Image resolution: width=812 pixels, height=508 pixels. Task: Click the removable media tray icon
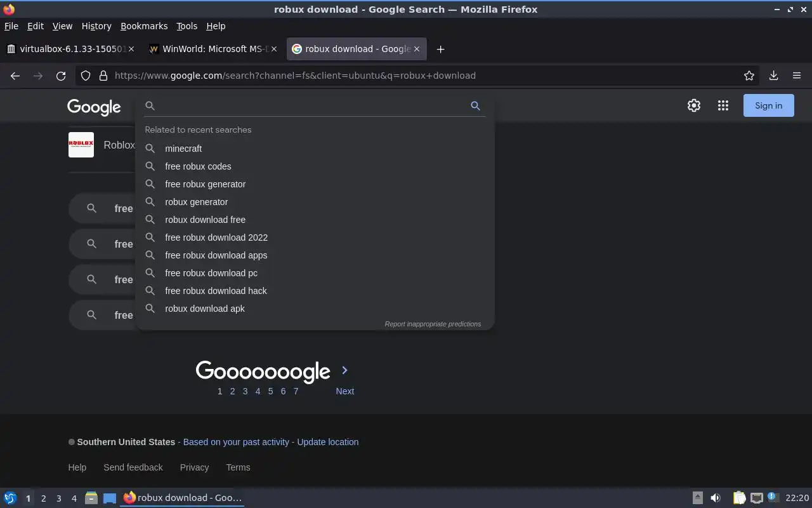(697, 498)
